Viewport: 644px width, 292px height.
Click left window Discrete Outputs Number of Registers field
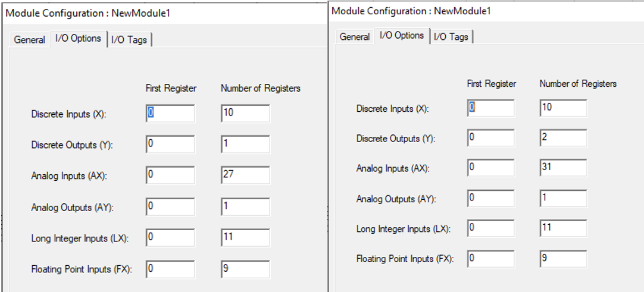245,145
